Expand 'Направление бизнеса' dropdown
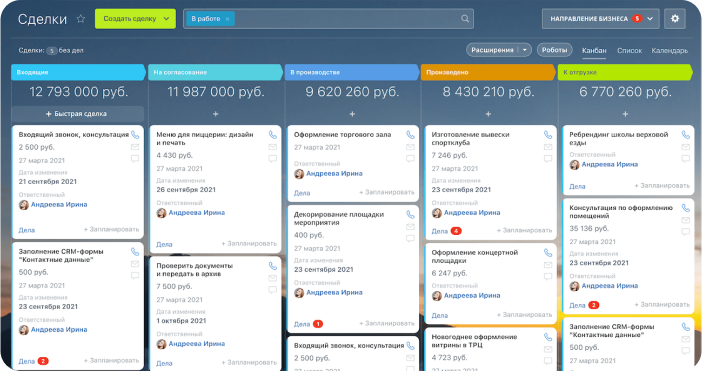 coord(650,19)
